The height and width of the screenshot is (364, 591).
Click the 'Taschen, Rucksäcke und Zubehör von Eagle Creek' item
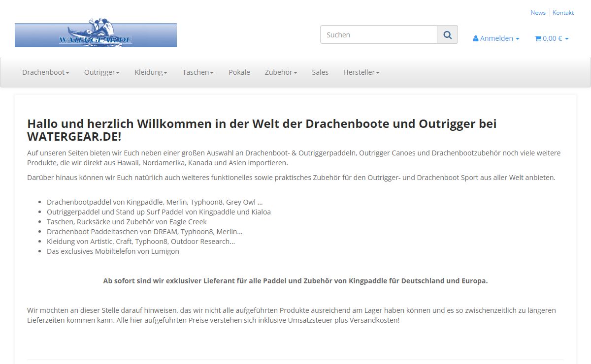click(x=127, y=222)
